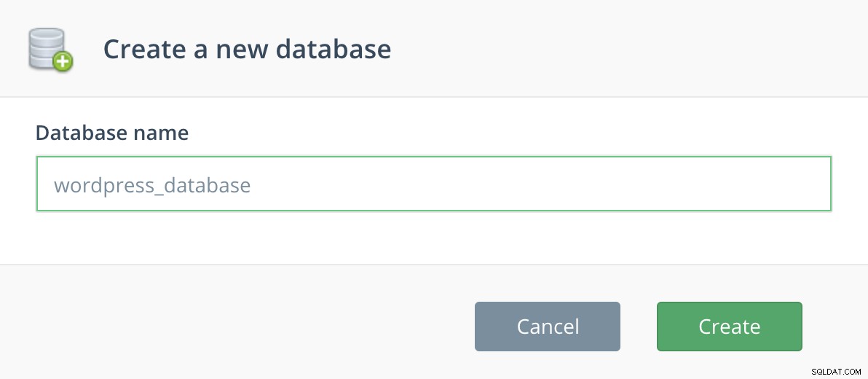Submit the new database form via Create

(x=729, y=327)
